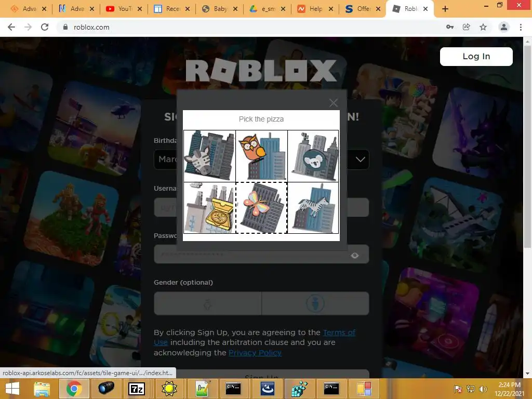The width and height of the screenshot is (532, 399).
Task: Share this page using the share icon
Action: 467,27
